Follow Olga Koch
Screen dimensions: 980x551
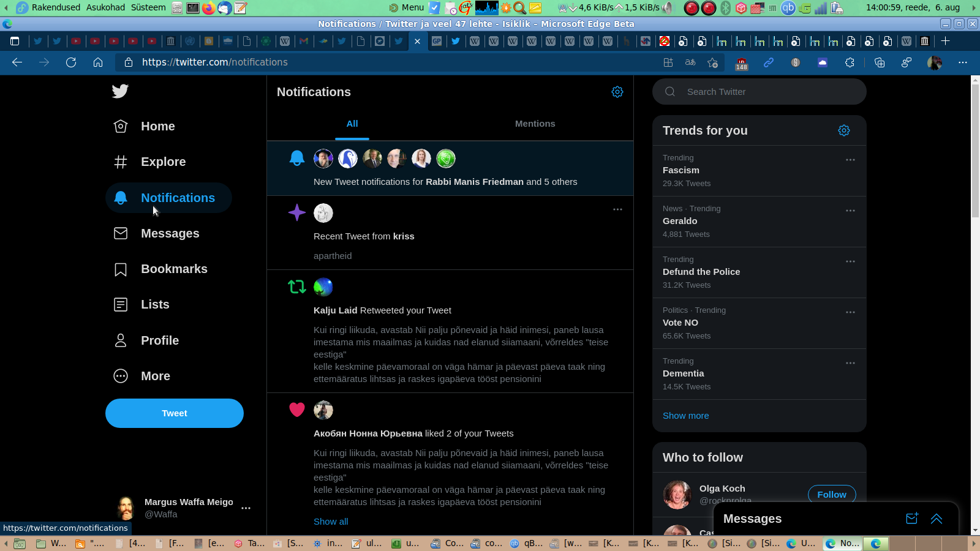[832, 494]
